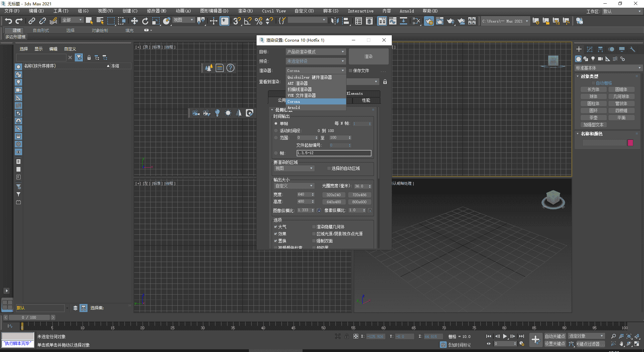Image resolution: width=644 pixels, height=352 pixels.
Task: Open the Utilities wrench panel icon
Action: tap(633, 49)
